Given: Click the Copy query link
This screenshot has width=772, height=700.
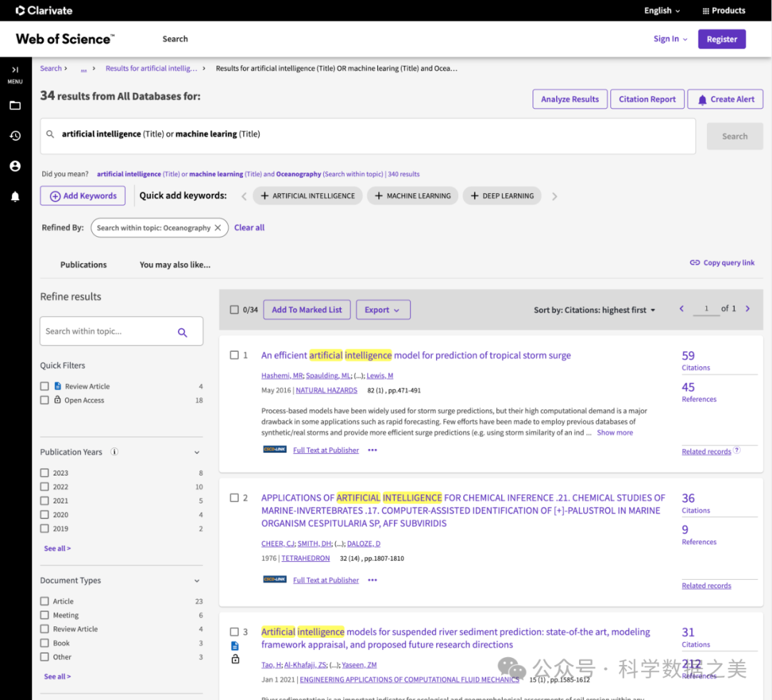Looking at the screenshot, I should [x=722, y=263].
